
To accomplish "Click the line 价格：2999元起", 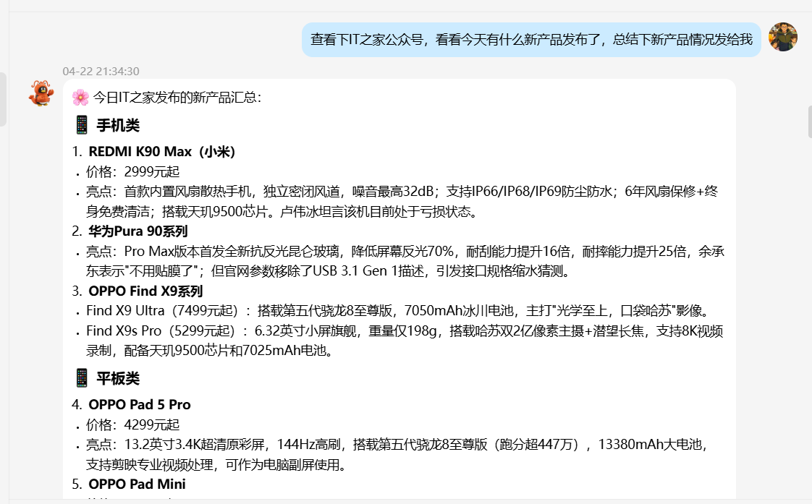I will pos(132,172).
